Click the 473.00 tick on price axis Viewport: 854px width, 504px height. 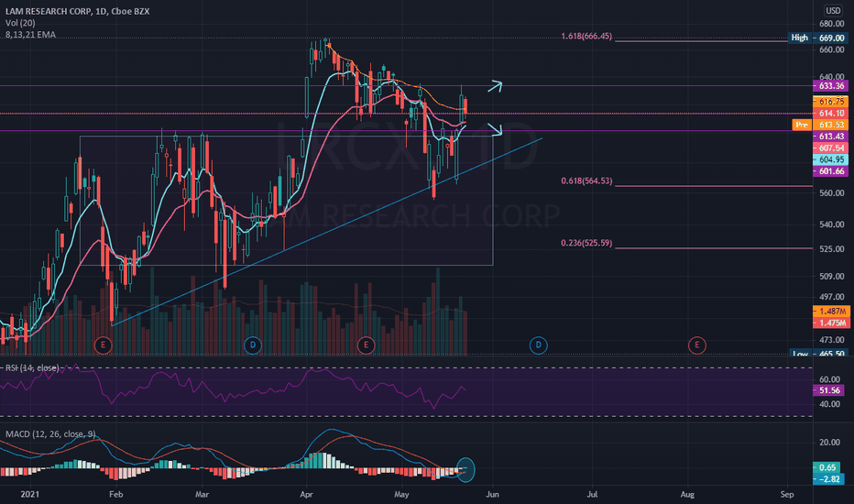click(832, 340)
